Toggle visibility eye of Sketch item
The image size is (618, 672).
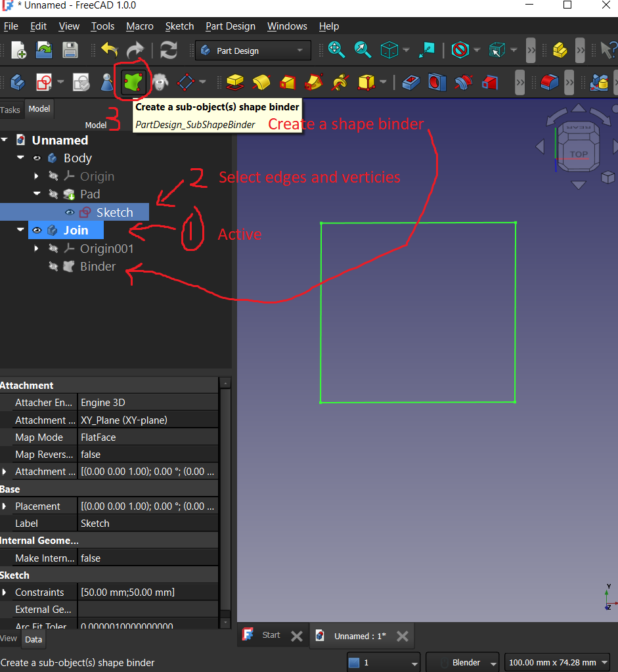click(70, 212)
